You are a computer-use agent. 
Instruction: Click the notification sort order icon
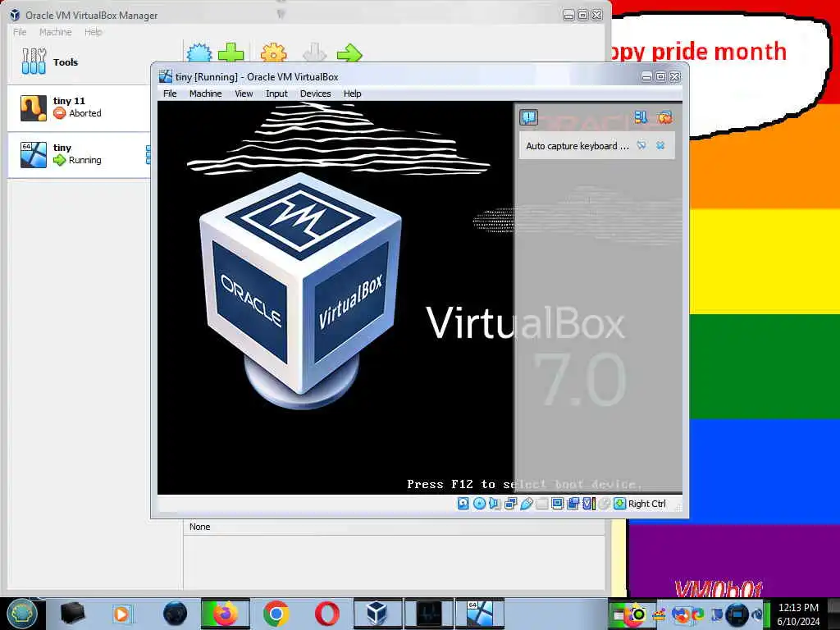(x=641, y=117)
